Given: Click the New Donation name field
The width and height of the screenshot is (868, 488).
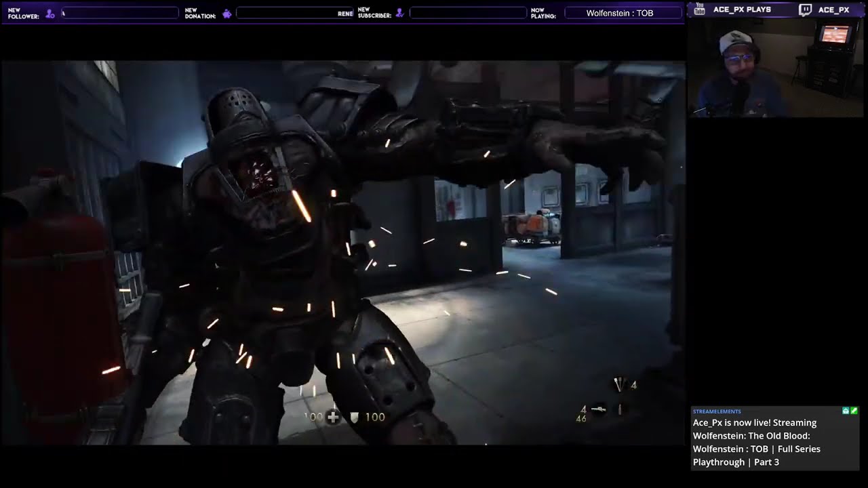Looking at the screenshot, I should coord(294,13).
